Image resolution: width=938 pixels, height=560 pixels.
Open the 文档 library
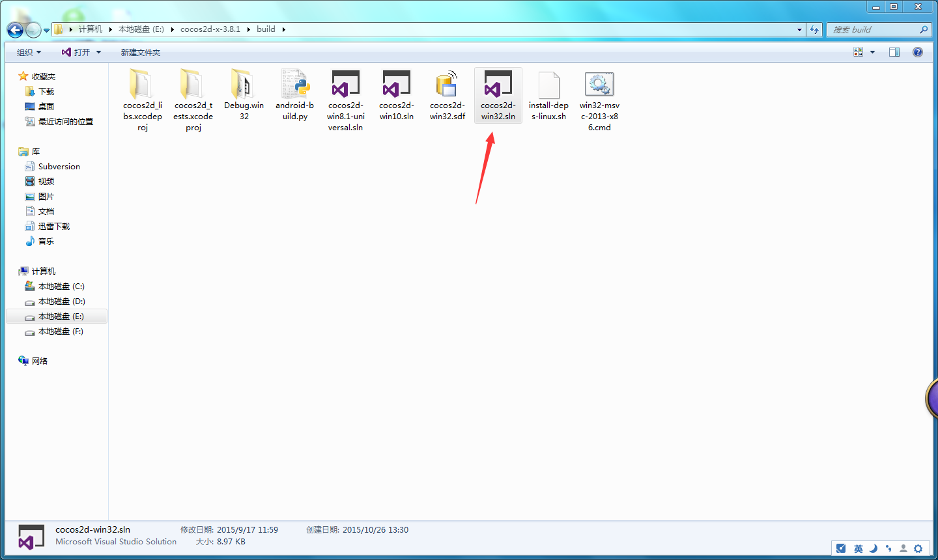(46, 211)
